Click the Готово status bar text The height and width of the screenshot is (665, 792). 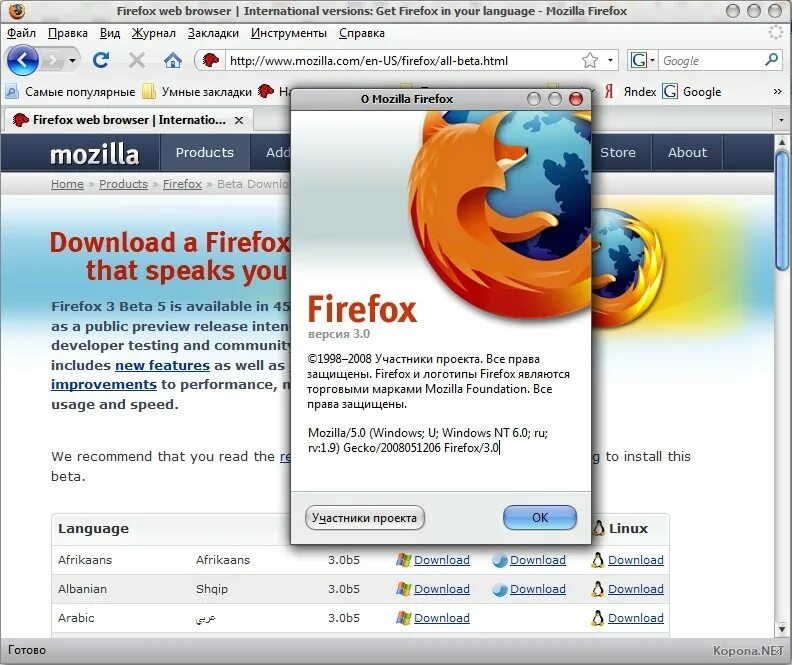click(27, 650)
